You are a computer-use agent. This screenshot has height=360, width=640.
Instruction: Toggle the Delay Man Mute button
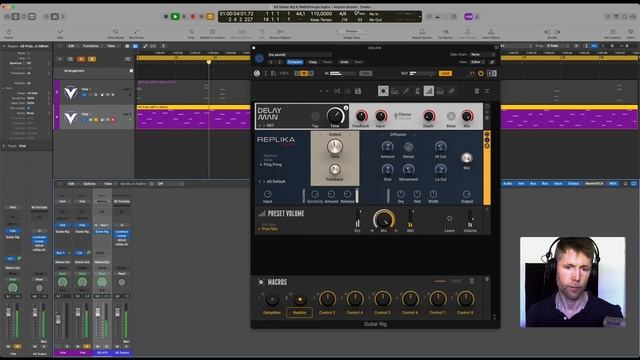451,116
